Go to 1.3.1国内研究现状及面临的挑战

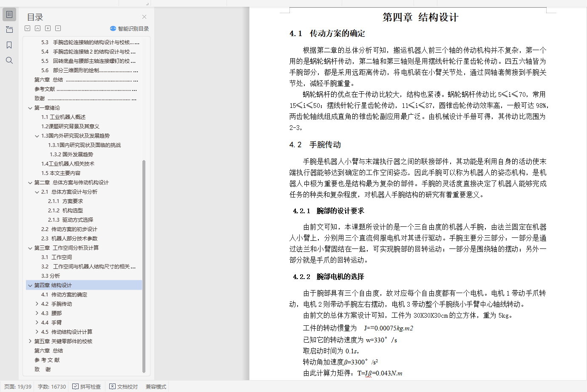pos(84,145)
